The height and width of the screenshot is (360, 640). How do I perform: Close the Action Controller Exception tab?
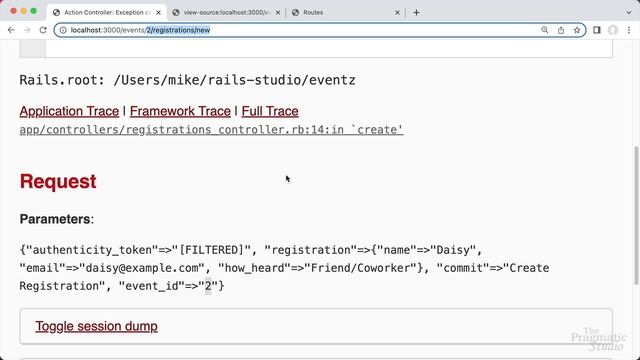click(158, 12)
